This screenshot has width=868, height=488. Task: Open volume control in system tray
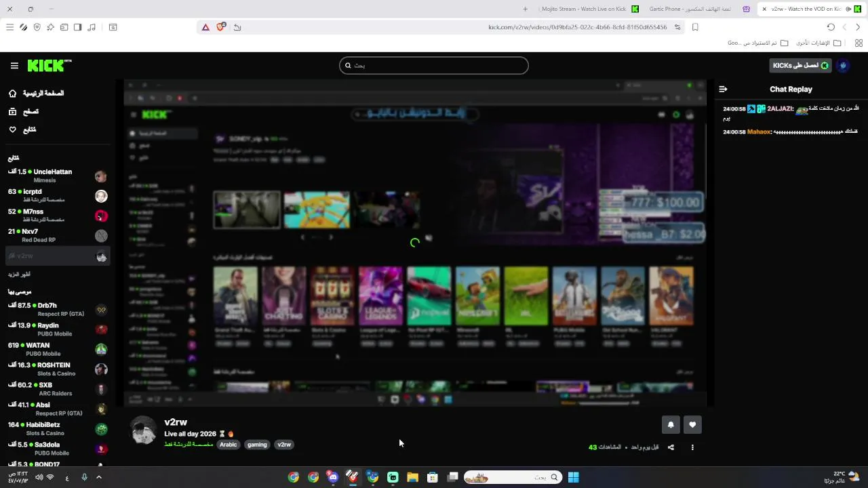coord(39,477)
